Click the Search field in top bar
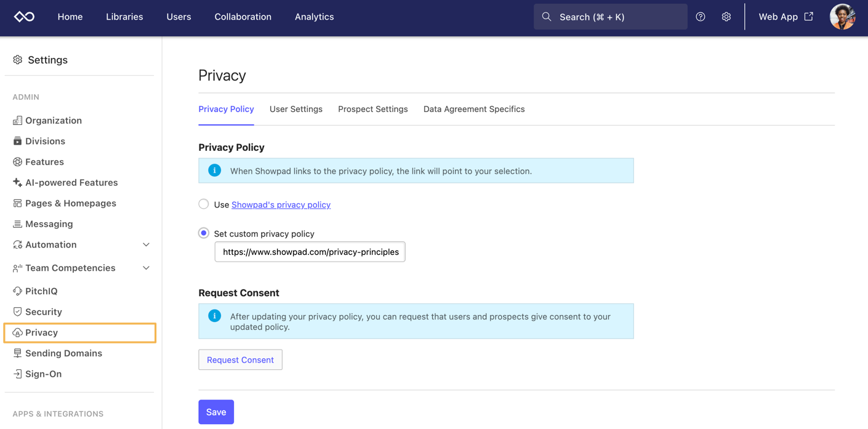Screen dimensions: 868x429 pos(611,17)
